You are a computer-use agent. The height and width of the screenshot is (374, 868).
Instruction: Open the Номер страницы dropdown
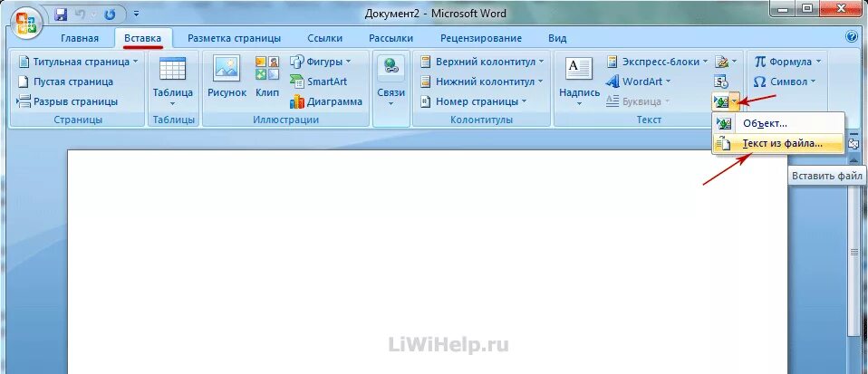pyautogui.click(x=473, y=101)
